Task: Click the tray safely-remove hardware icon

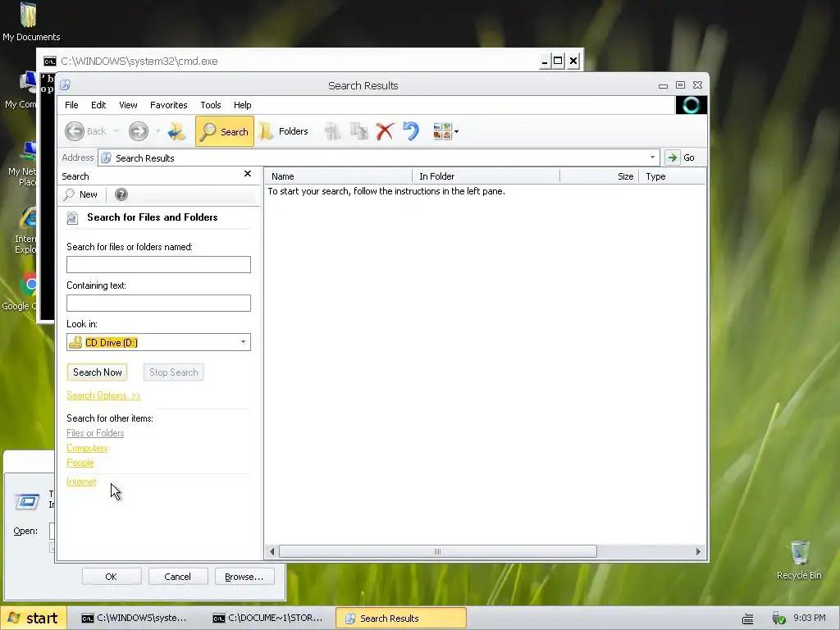Action: tap(778, 619)
